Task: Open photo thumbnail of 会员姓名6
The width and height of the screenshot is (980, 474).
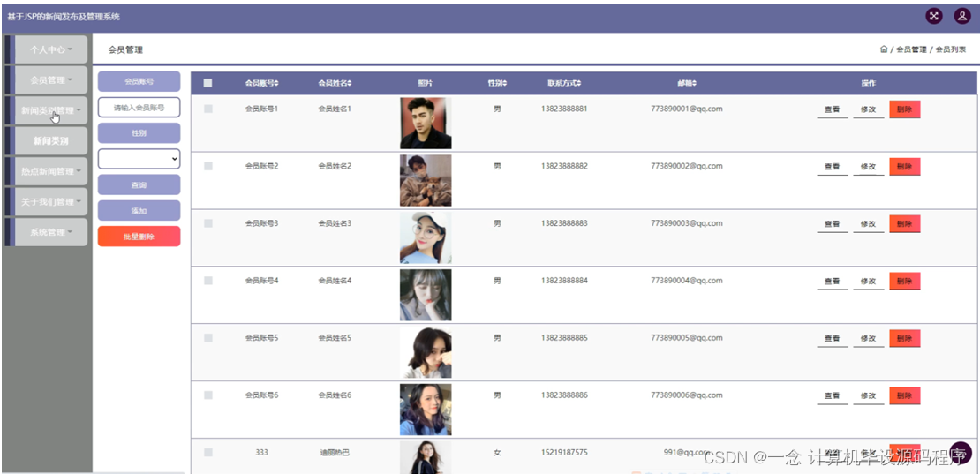Action: 426,410
